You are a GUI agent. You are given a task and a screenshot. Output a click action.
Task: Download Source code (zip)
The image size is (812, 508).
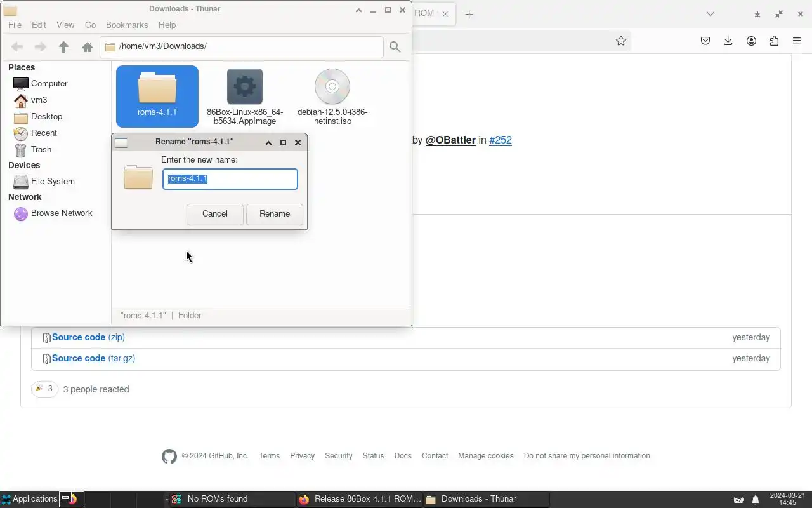click(88, 337)
